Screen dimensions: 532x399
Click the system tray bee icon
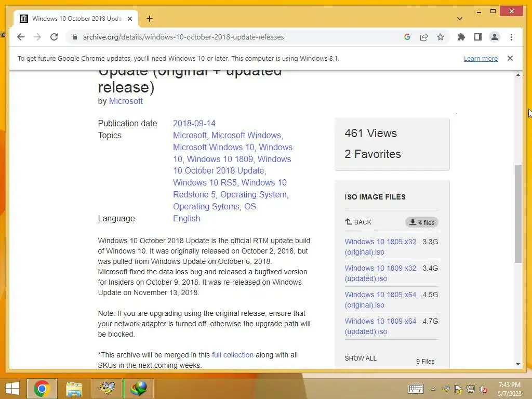(x=446, y=389)
